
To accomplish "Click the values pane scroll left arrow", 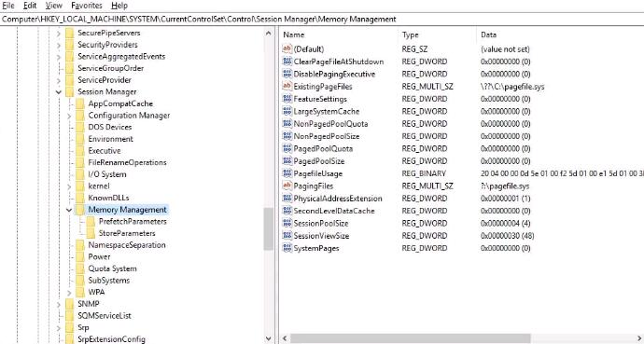I will coord(285,338).
